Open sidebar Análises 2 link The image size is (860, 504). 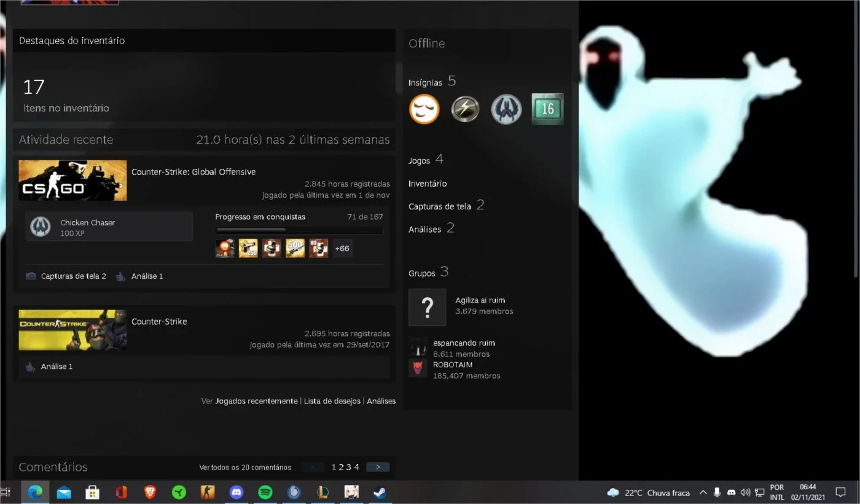[x=431, y=228]
